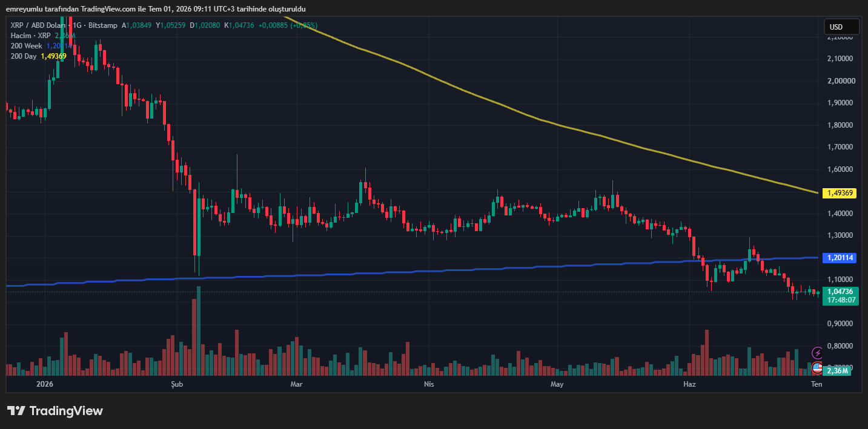Viewport: 868px width, 429px height.
Task: Click the purple lightning event icon
Action: [817, 353]
